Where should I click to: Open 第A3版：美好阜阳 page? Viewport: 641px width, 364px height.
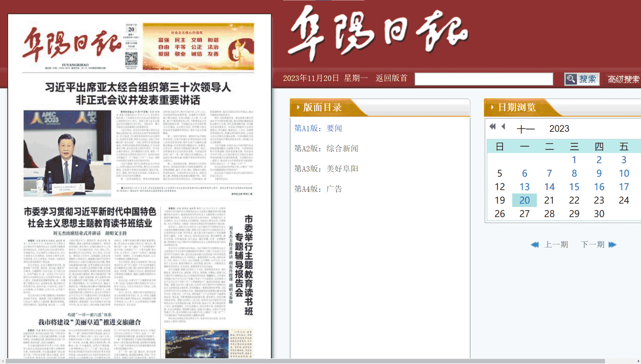click(x=326, y=169)
